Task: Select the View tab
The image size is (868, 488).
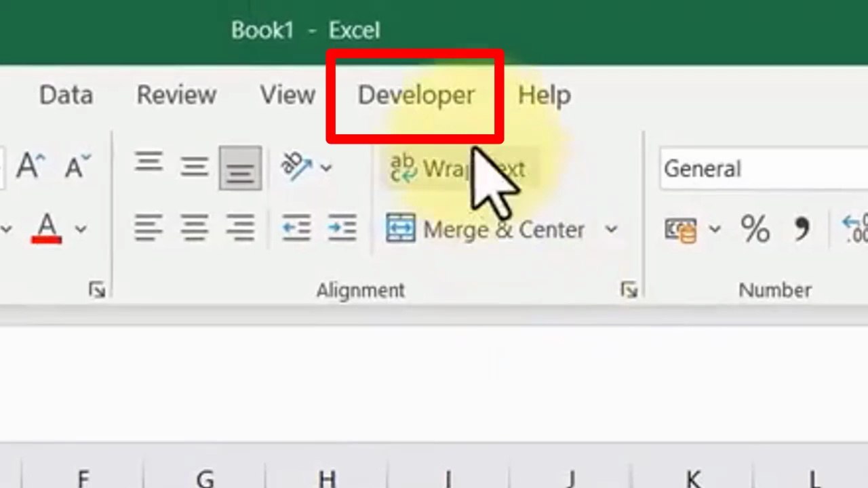Action: point(288,95)
